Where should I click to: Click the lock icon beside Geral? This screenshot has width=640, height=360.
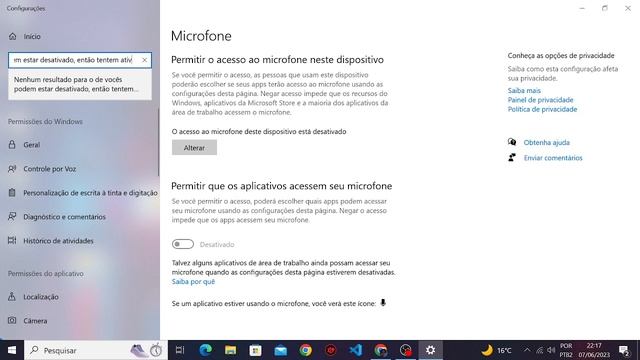pos(12,144)
